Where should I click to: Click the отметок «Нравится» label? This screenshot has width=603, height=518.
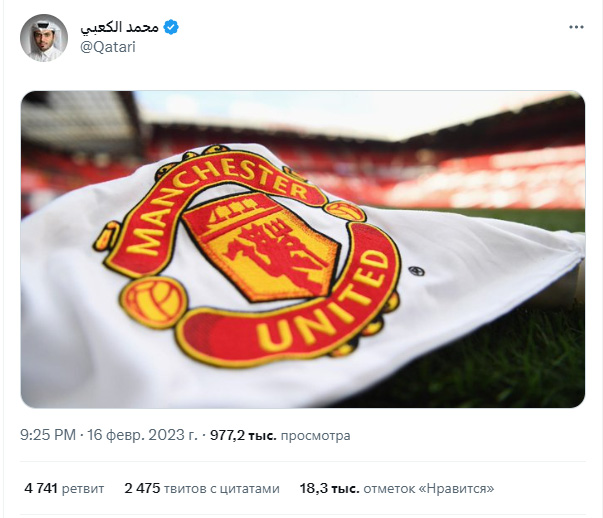(428, 489)
